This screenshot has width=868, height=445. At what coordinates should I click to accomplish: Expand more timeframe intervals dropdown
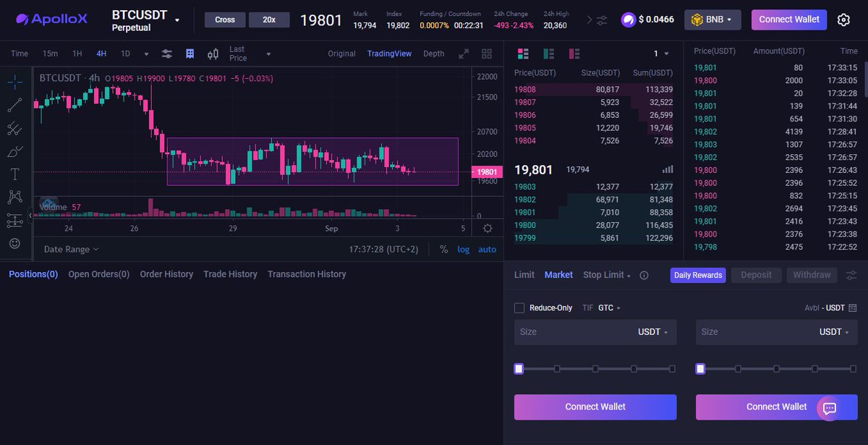(146, 54)
